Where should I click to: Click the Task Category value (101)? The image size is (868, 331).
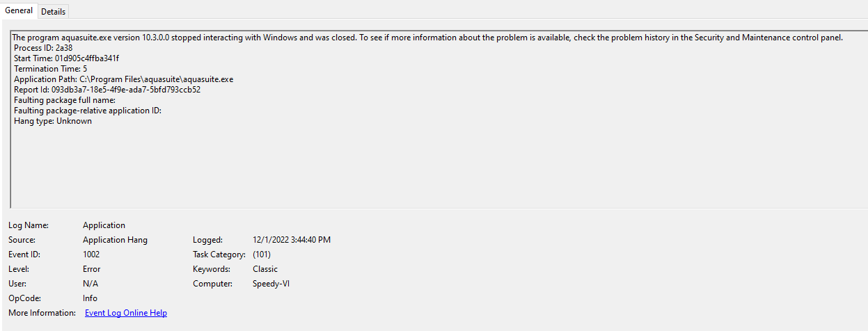click(262, 255)
